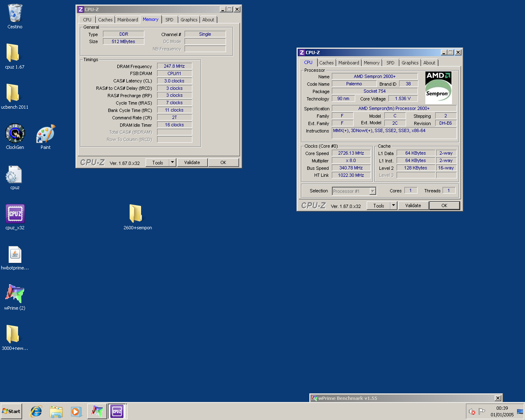The height and width of the screenshot is (420, 525).
Task: Open Memory tab in the right CPU-Z window
Action: 372,63
